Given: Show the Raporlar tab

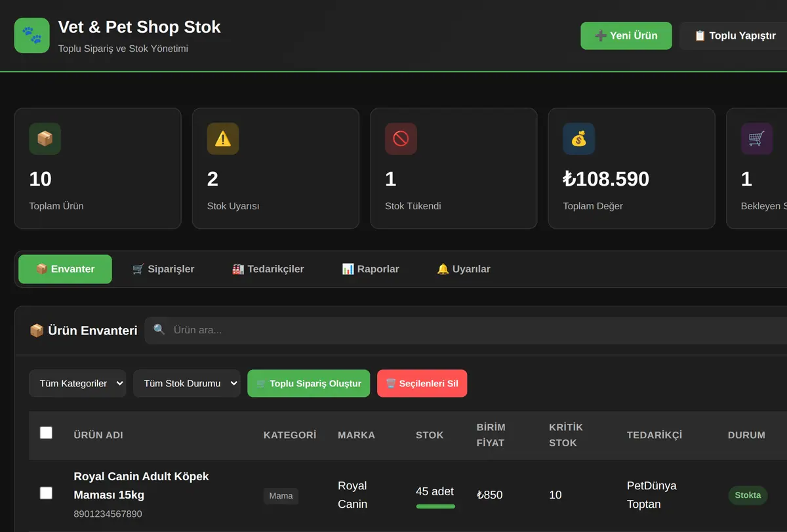Looking at the screenshot, I should [x=371, y=269].
